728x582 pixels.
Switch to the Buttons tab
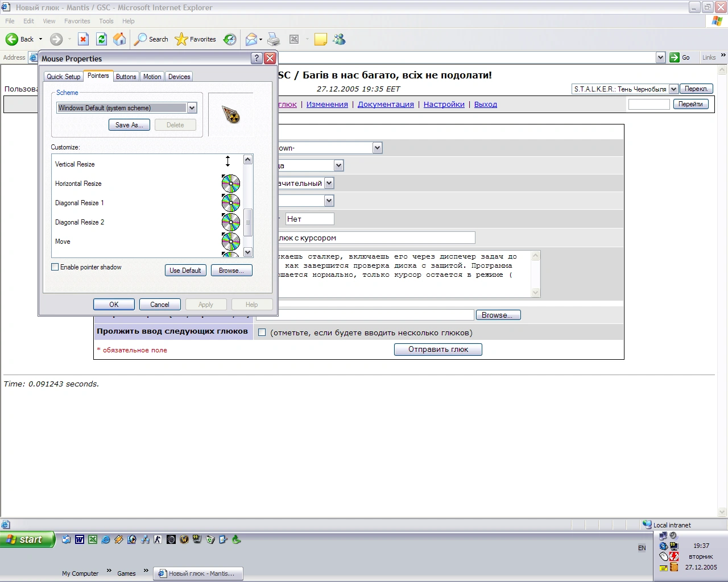[x=126, y=77]
